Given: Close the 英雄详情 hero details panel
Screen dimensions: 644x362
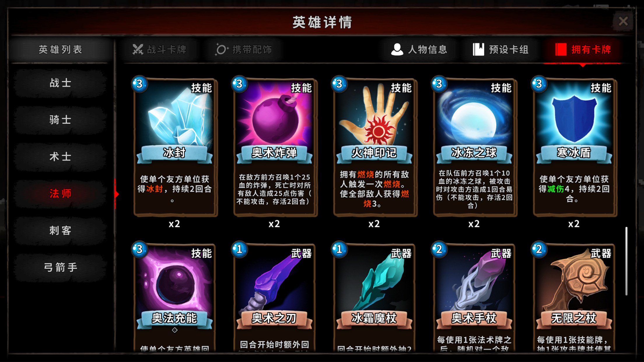Looking at the screenshot, I should [623, 21].
